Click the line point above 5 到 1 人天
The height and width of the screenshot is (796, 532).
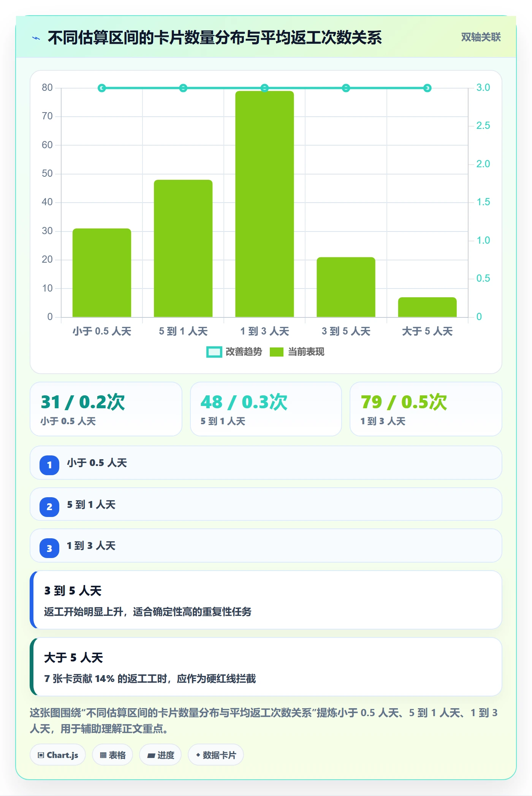pyautogui.click(x=183, y=88)
